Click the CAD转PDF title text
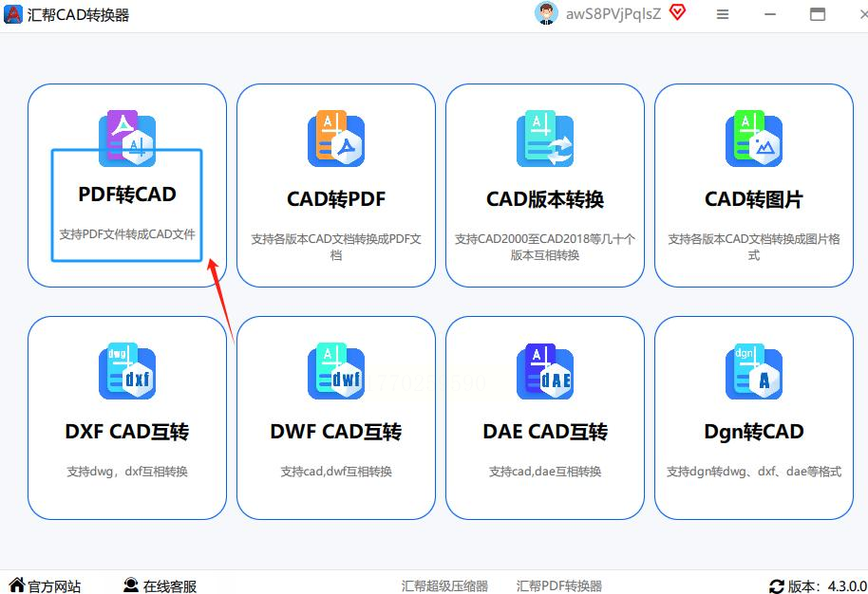The image size is (868, 594). 336,199
